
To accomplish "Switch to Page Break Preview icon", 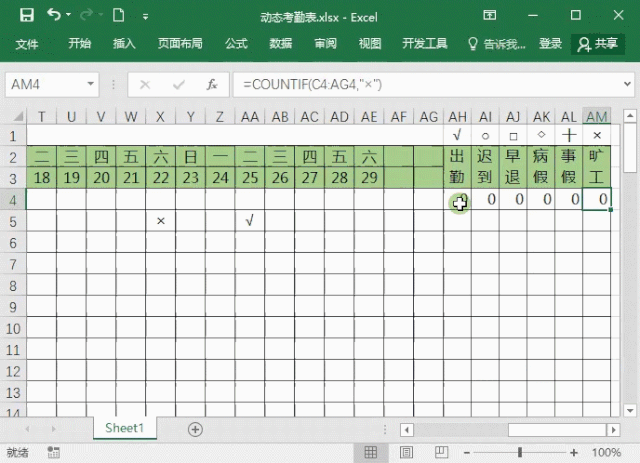I will coord(441,452).
